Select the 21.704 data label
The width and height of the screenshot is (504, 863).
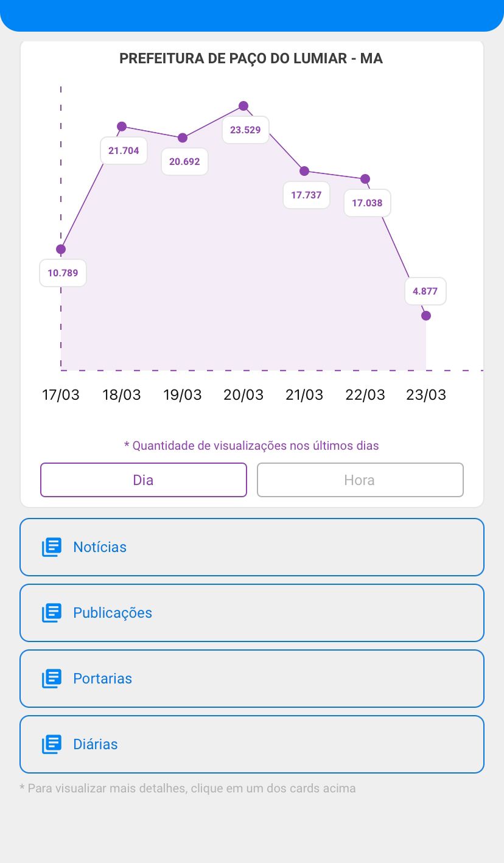pyautogui.click(x=124, y=150)
